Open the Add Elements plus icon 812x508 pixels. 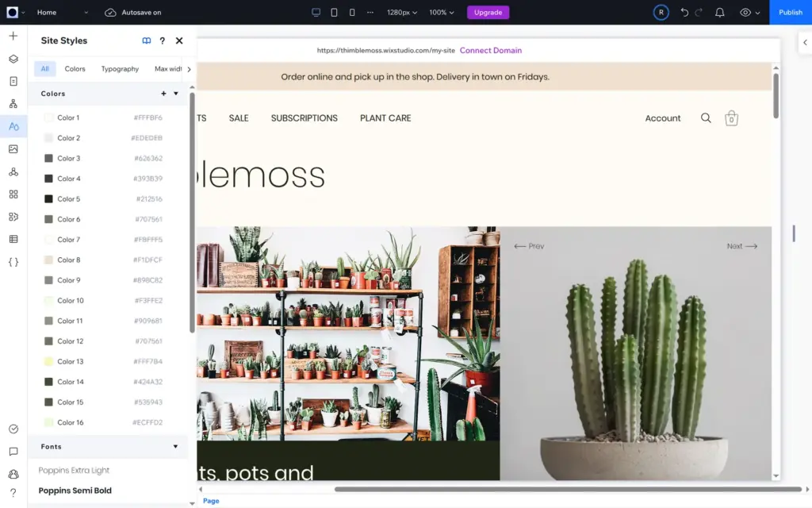click(x=13, y=36)
